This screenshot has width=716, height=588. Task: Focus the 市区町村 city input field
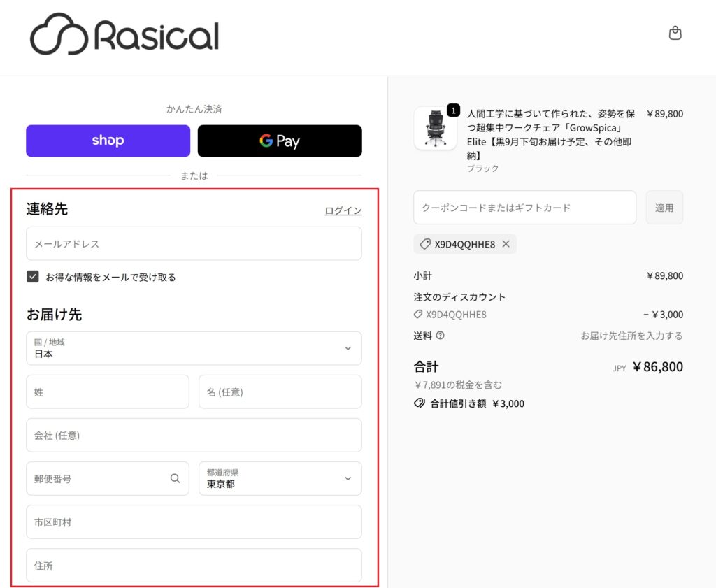pos(194,522)
